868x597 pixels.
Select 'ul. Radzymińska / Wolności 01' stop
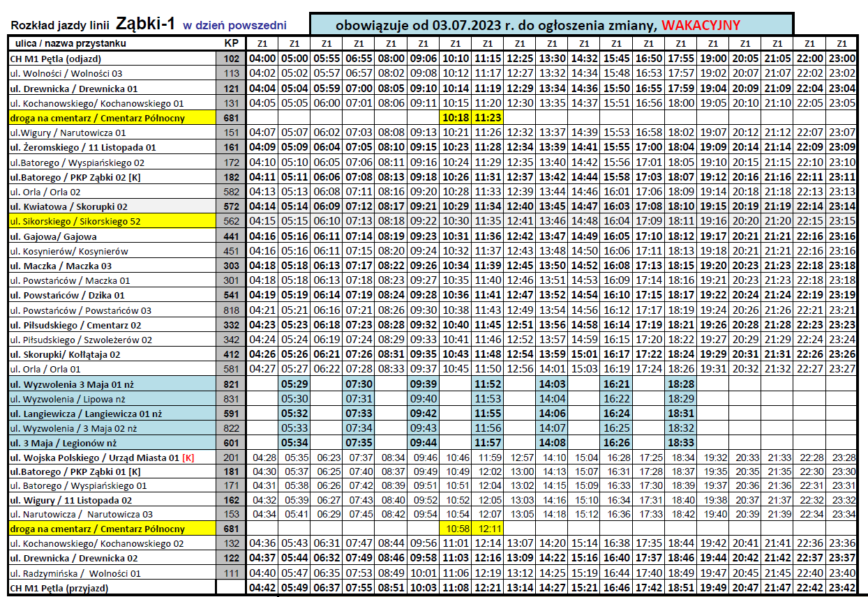click(75, 573)
